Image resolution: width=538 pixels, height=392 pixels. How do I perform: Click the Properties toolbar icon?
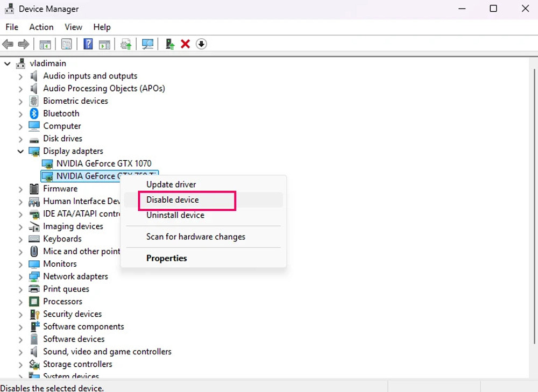[x=67, y=44]
